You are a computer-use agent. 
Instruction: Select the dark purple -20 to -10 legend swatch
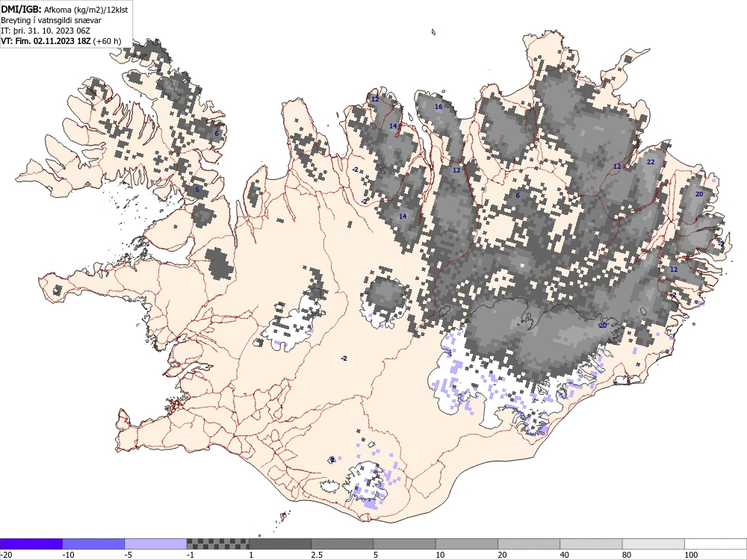(31, 544)
